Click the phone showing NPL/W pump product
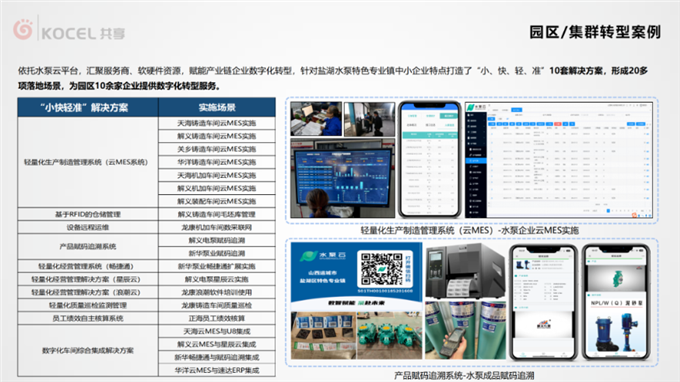 point(615,302)
